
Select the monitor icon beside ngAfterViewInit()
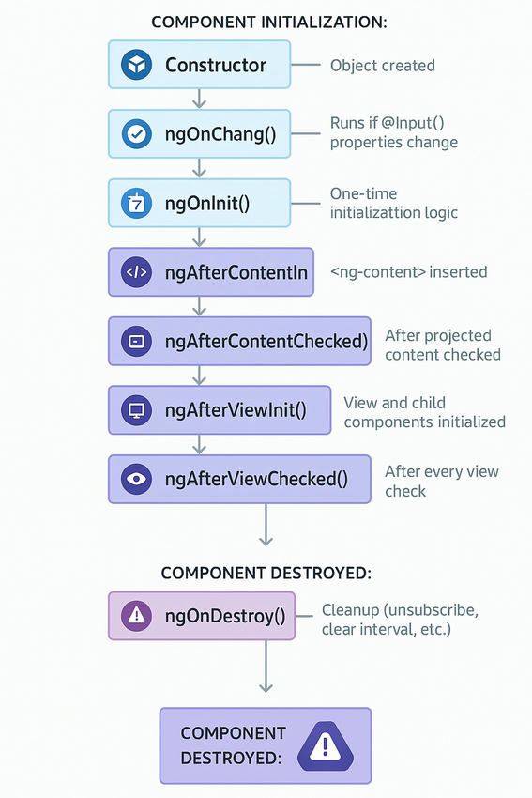[x=136, y=410]
